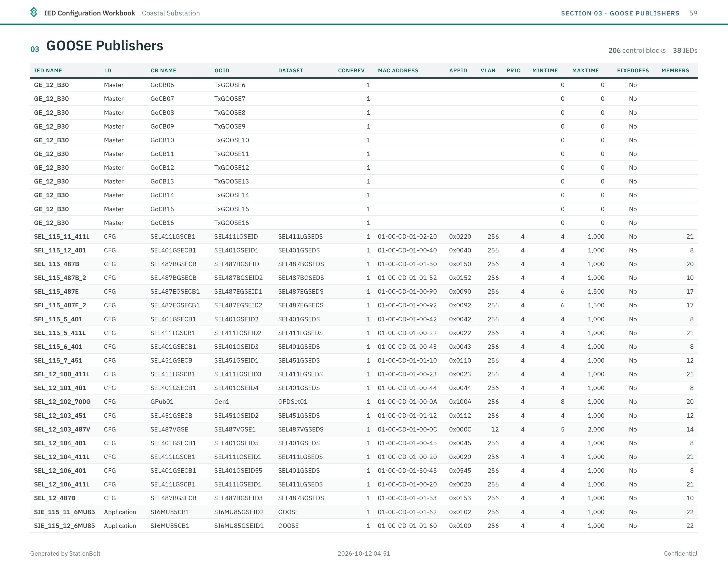This screenshot has width=728, height=563.
Task: Select the SEL_115_11_411L IED name cell
Action: click(62, 236)
